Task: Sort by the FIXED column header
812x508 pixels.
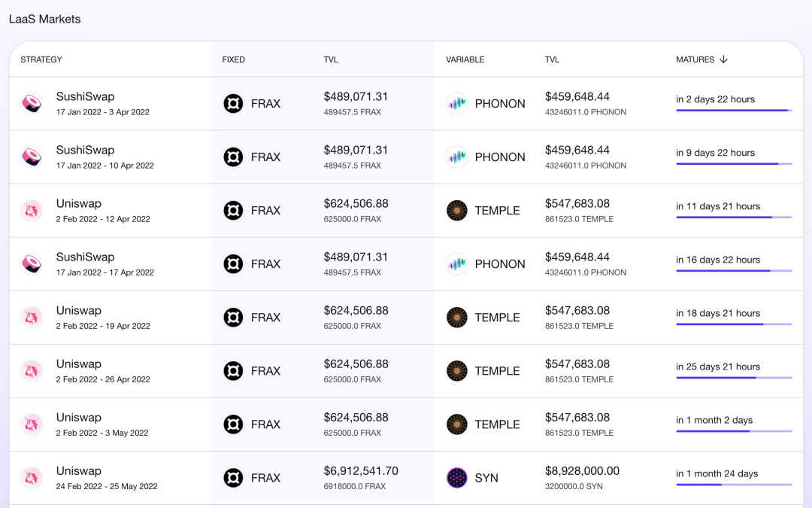Action: point(234,59)
